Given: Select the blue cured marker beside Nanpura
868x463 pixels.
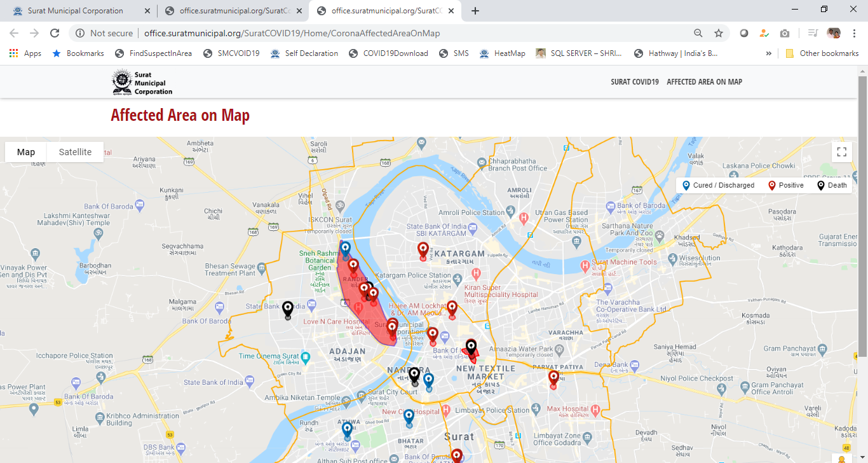Looking at the screenshot, I should coord(428,381).
